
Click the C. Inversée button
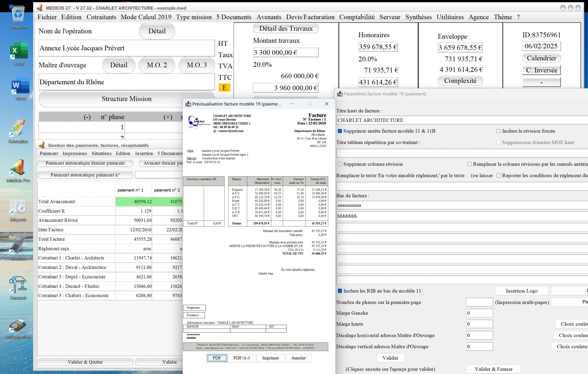click(541, 70)
